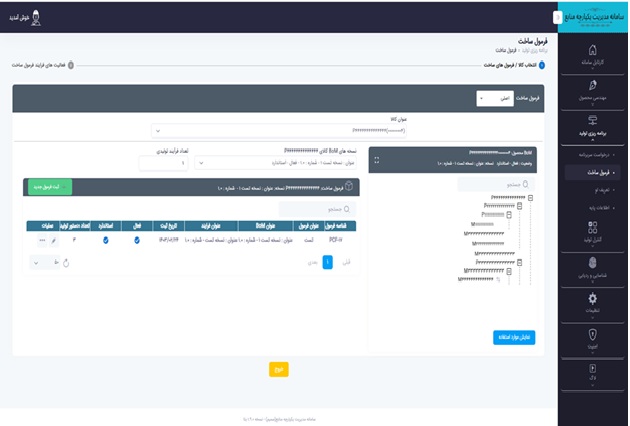This screenshot has width=630, height=426.
Task: Select درخواست سربرنامه submenu item
Action: coord(594,155)
